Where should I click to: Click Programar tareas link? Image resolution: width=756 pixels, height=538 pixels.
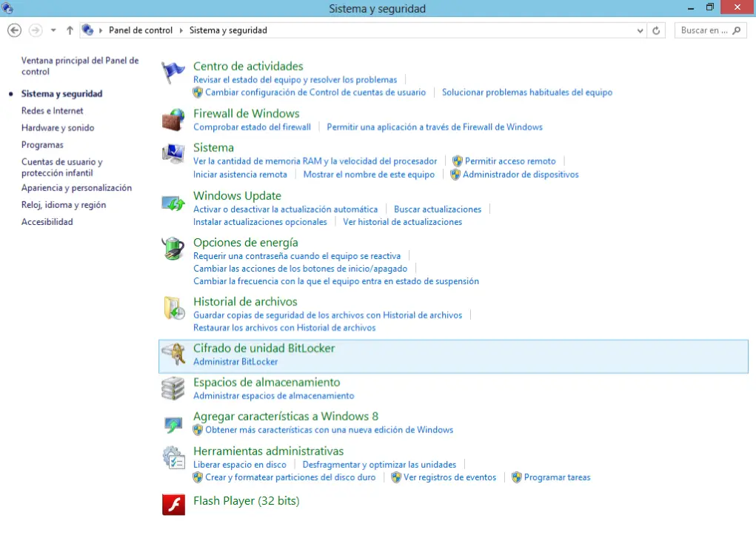coord(558,477)
